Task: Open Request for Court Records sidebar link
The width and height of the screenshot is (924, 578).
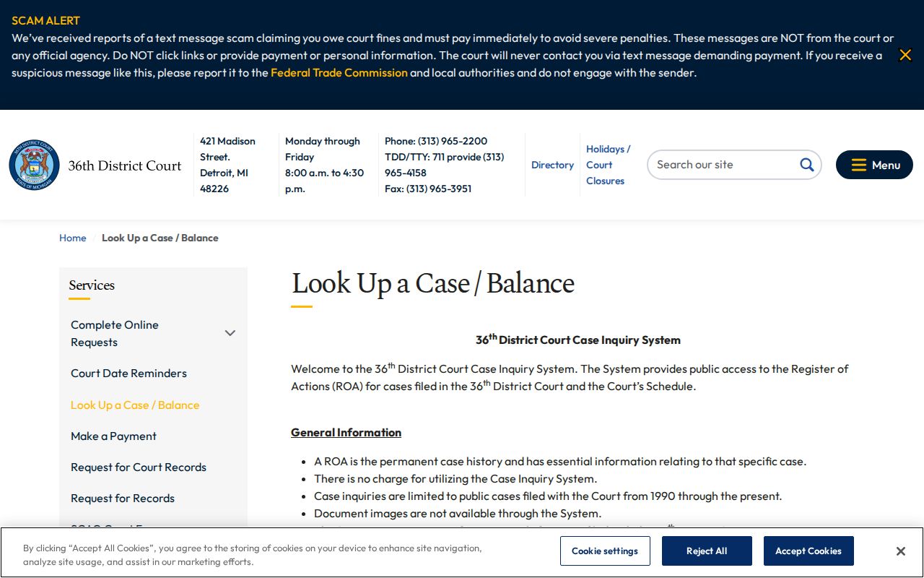Action: coord(139,467)
